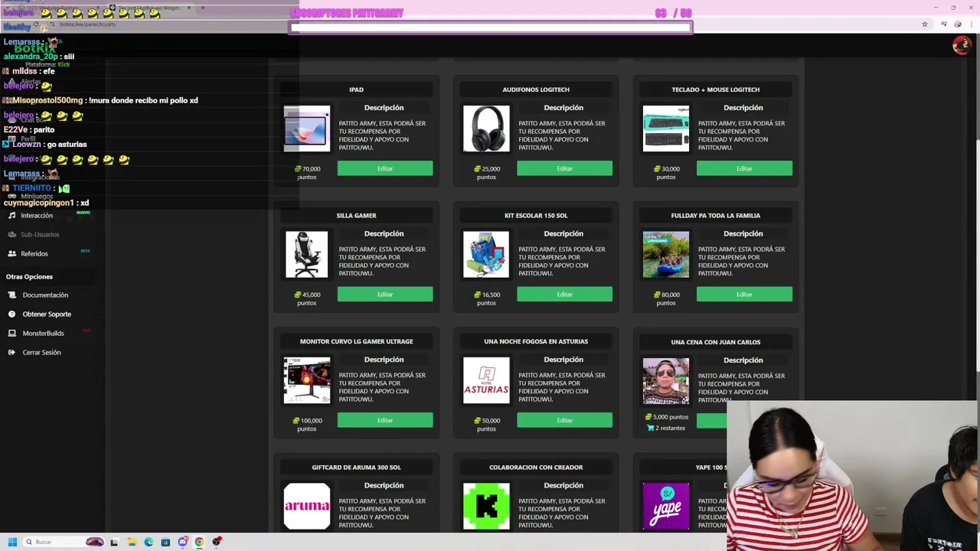Click the purple Yape logo thumbnail
This screenshot has height=551, width=980.
(666, 507)
